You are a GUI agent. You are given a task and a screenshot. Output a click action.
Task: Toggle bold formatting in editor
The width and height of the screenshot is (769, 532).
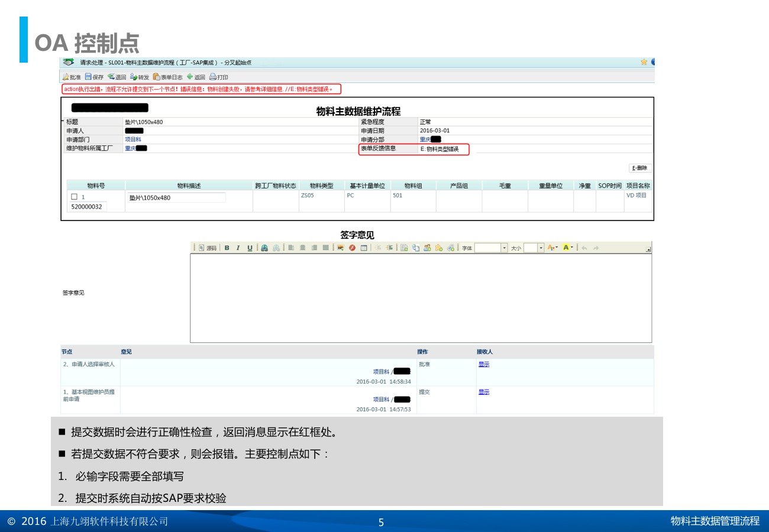(227, 248)
